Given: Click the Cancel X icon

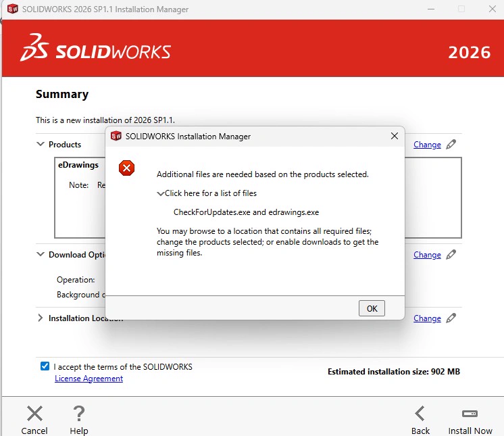Looking at the screenshot, I should [x=34, y=414].
